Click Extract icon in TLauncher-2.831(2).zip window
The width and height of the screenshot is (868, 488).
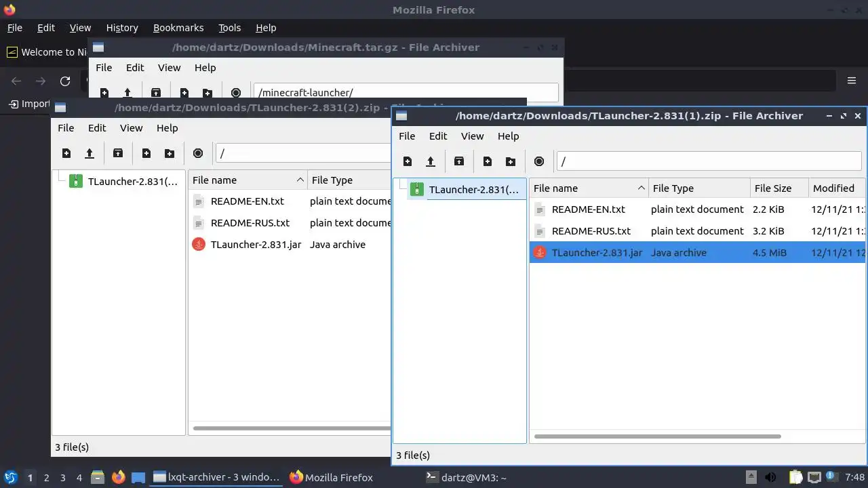pyautogui.click(x=118, y=153)
